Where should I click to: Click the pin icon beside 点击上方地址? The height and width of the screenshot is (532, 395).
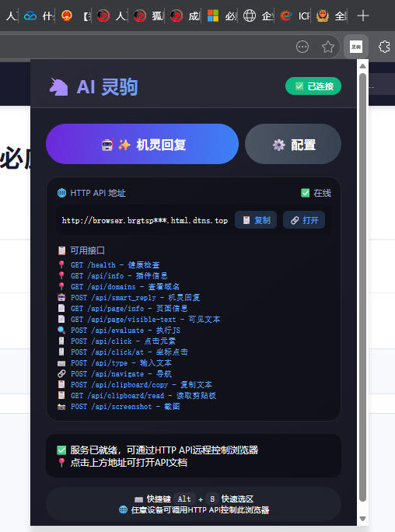61,463
